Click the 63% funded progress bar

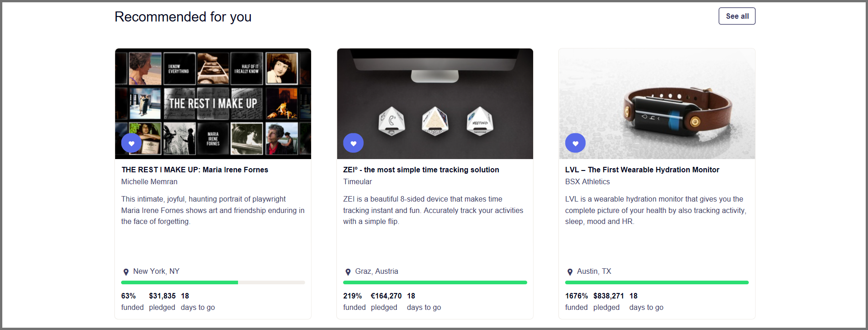pos(213,282)
